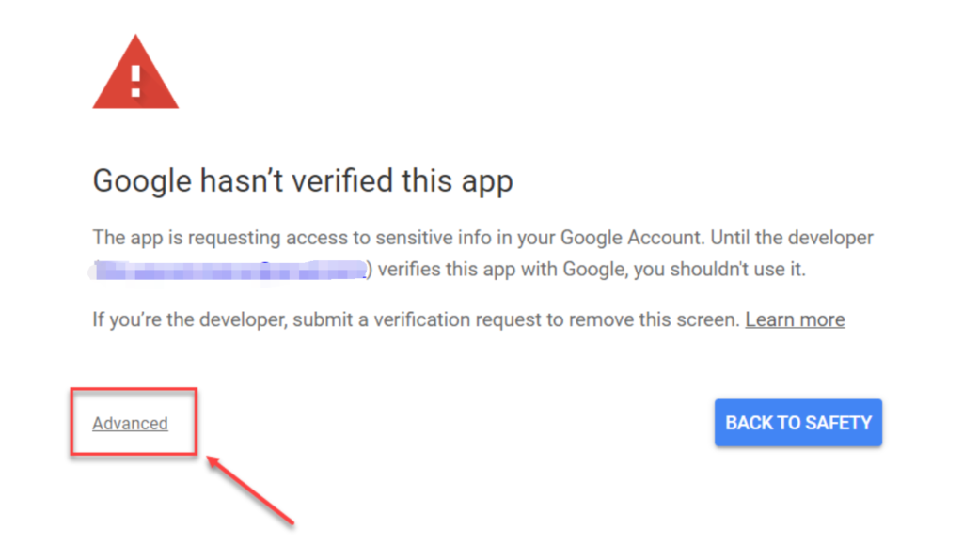This screenshot has height=560, width=963.
Task: Click the red arrow annotation pointing at Advanced
Action: pos(250,490)
